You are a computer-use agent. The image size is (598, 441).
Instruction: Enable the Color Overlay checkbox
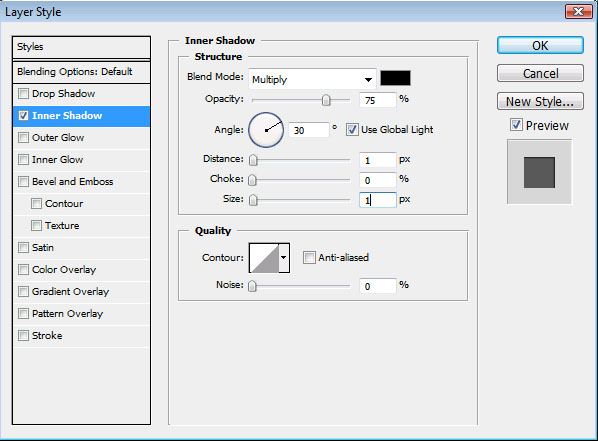[23, 269]
